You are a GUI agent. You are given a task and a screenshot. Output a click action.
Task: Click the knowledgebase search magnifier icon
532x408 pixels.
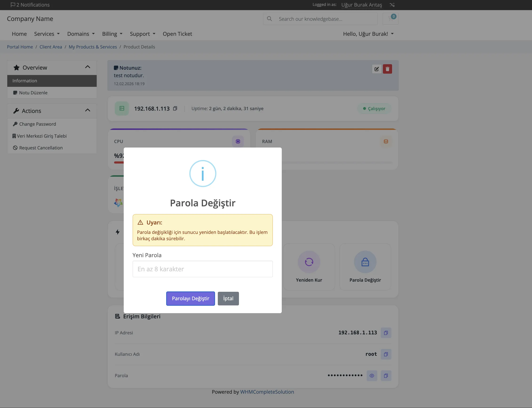click(x=269, y=19)
